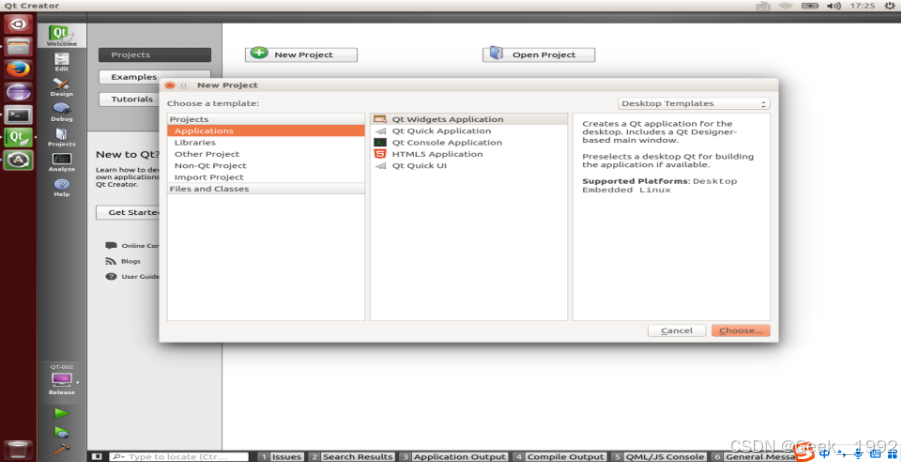Select the Qt Quick UI template
This screenshot has height=462, width=901.
coord(468,165)
